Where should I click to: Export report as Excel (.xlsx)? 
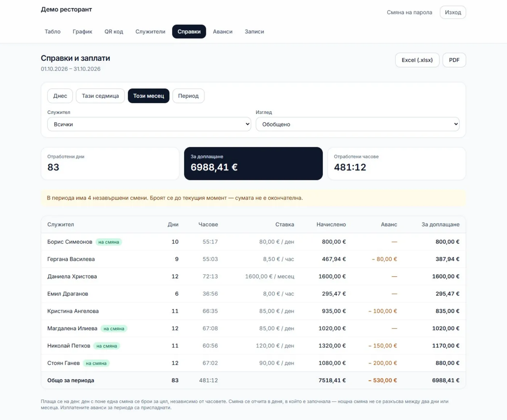[x=417, y=60]
